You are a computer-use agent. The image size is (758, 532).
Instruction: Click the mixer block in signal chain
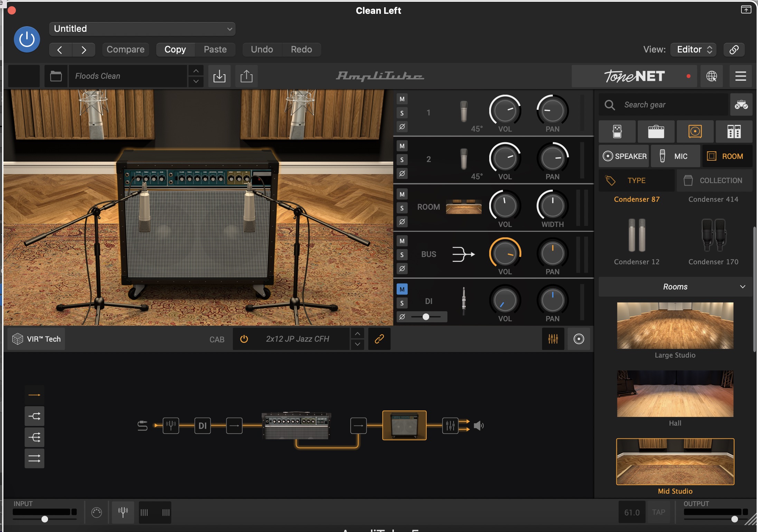click(450, 426)
